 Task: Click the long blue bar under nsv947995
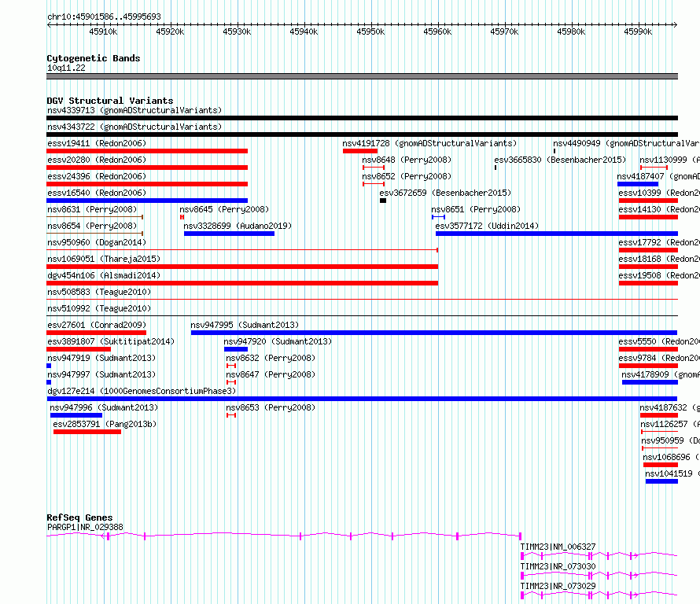[x=434, y=333]
